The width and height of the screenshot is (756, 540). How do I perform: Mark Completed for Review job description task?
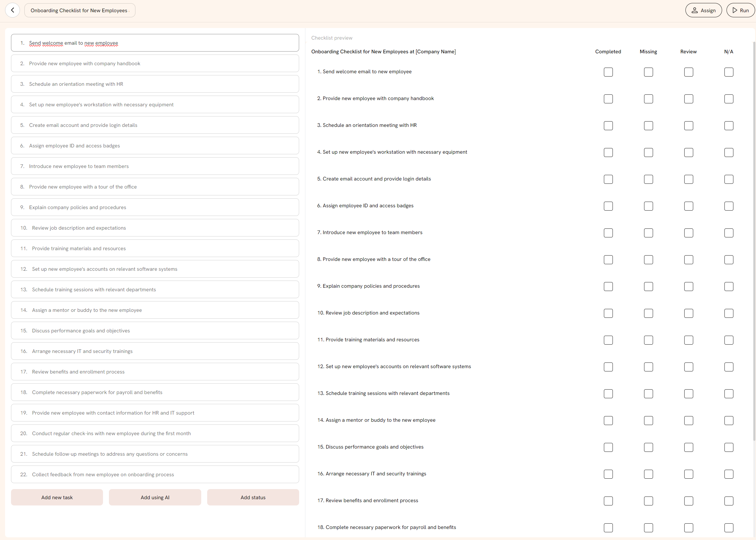tap(608, 314)
